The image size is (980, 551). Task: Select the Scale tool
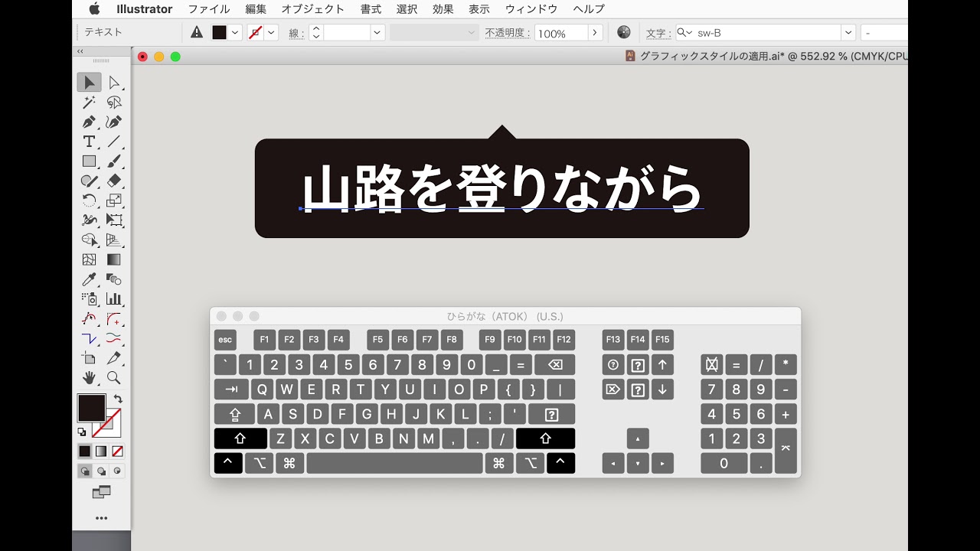pos(114,201)
